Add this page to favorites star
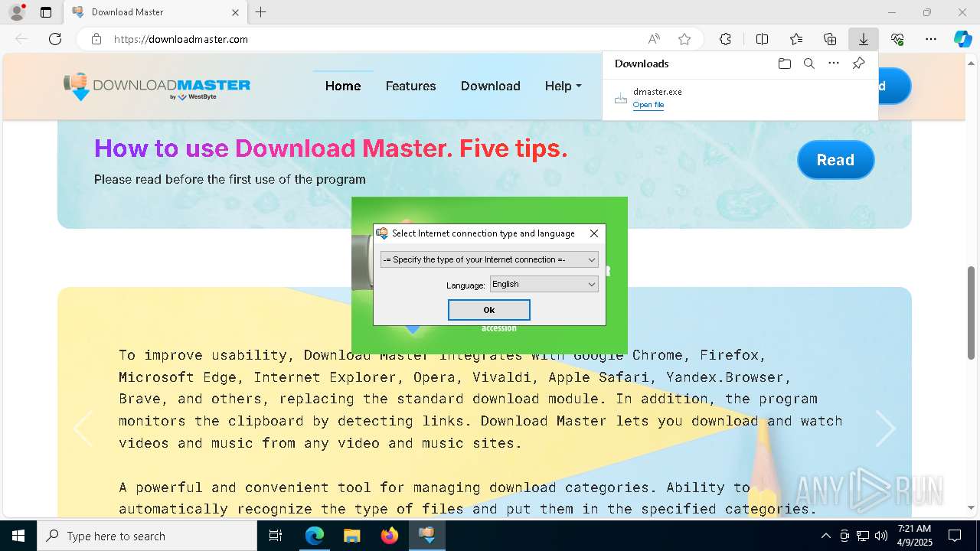980x551 pixels. coord(684,39)
